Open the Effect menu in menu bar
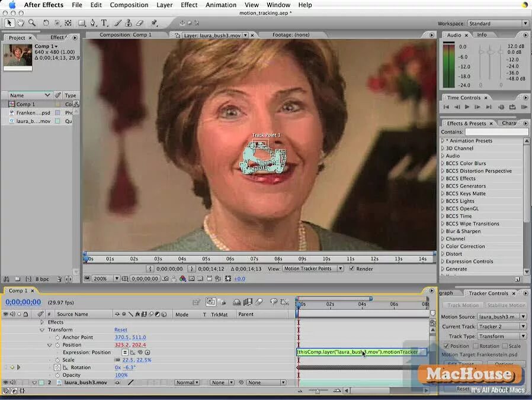The image size is (532, 400). coord(189,5)
